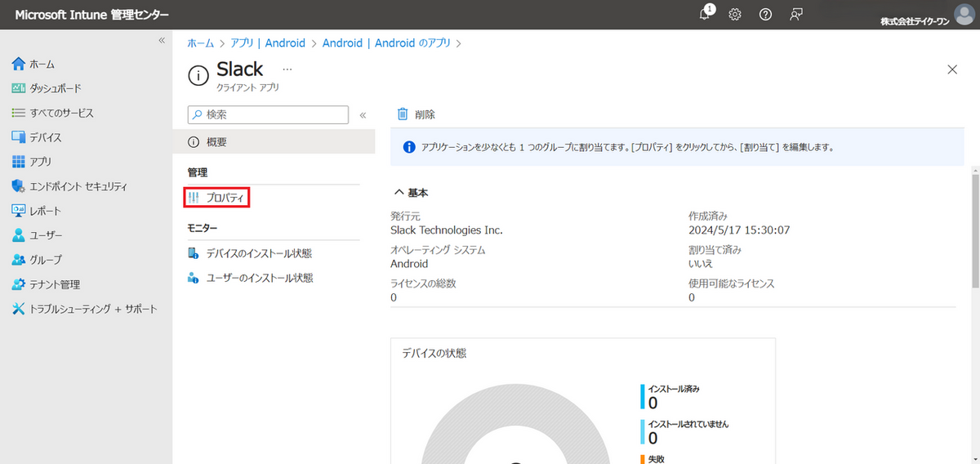Select 概要 in the resource menu

[274, 141]
